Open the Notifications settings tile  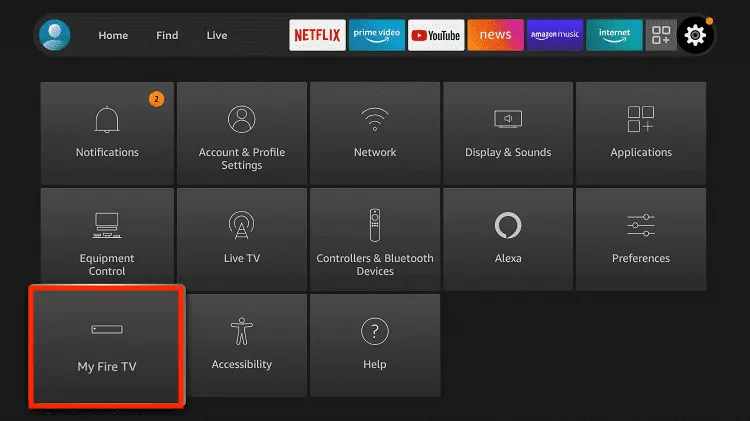click(107, 132)
